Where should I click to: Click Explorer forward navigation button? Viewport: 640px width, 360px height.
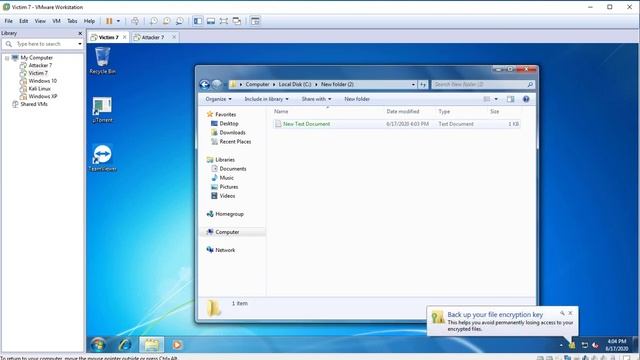217,84
